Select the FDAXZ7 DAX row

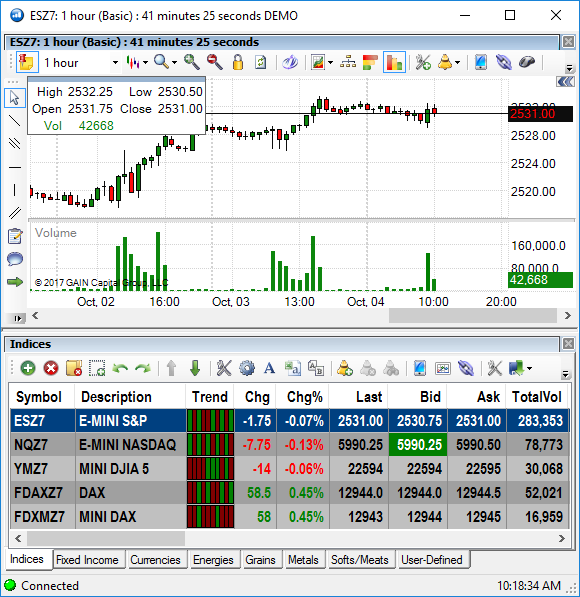pos(290,492)
